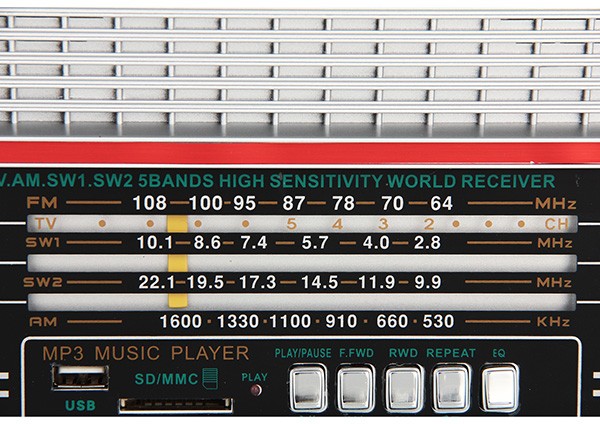
Task: Select the SW1 band label
Action: [44, 243]
